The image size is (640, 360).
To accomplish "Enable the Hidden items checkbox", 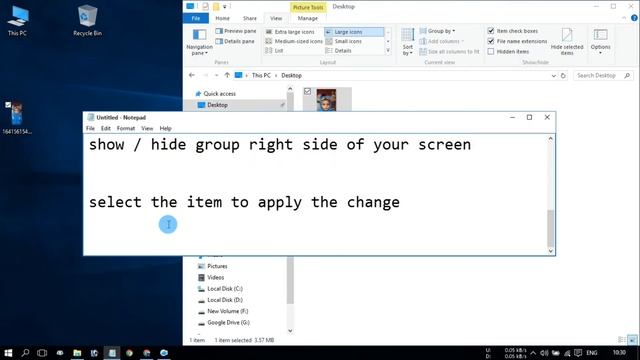I will coord(491,51).
